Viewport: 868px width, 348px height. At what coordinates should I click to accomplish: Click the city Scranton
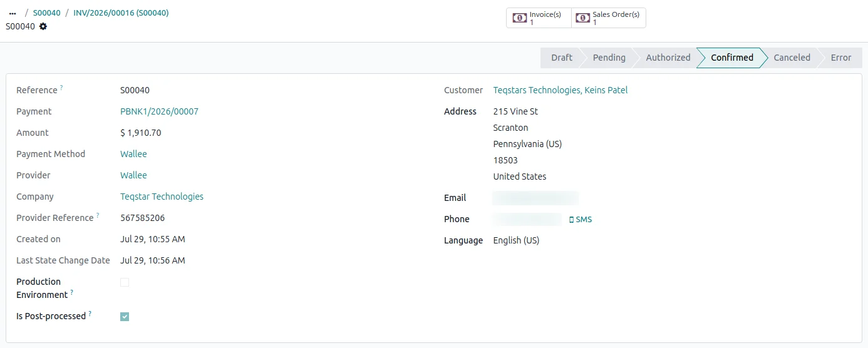(x=510, y=128)
